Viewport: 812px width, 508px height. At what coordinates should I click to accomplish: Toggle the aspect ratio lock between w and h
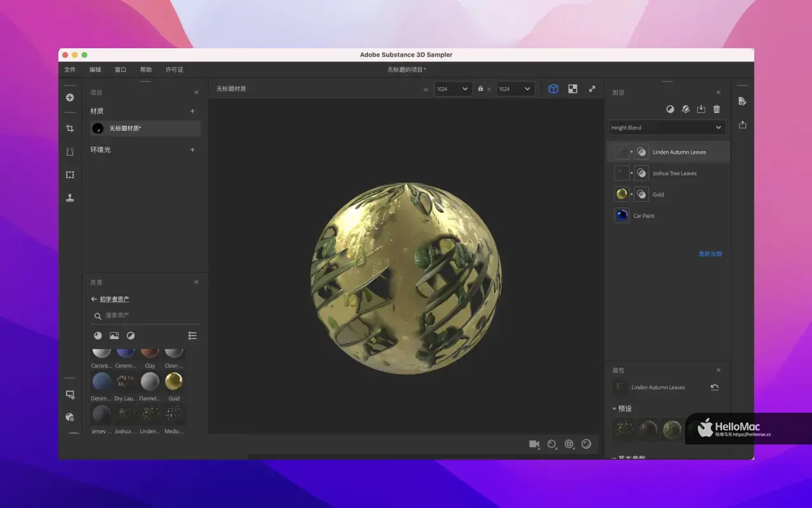[480, 89]
